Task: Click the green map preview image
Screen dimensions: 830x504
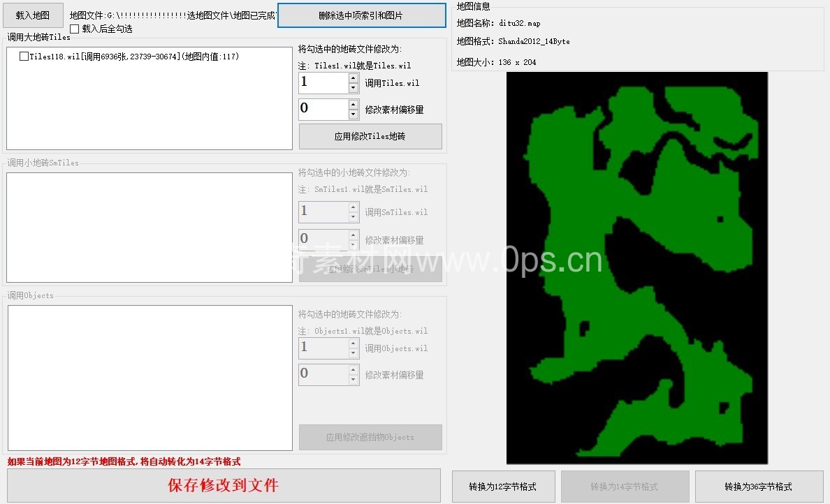Action: [x=636, y=267]
